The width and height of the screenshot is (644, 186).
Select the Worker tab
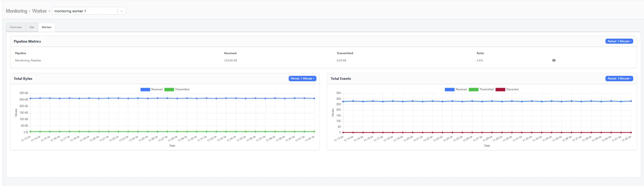tap(46, 27)
